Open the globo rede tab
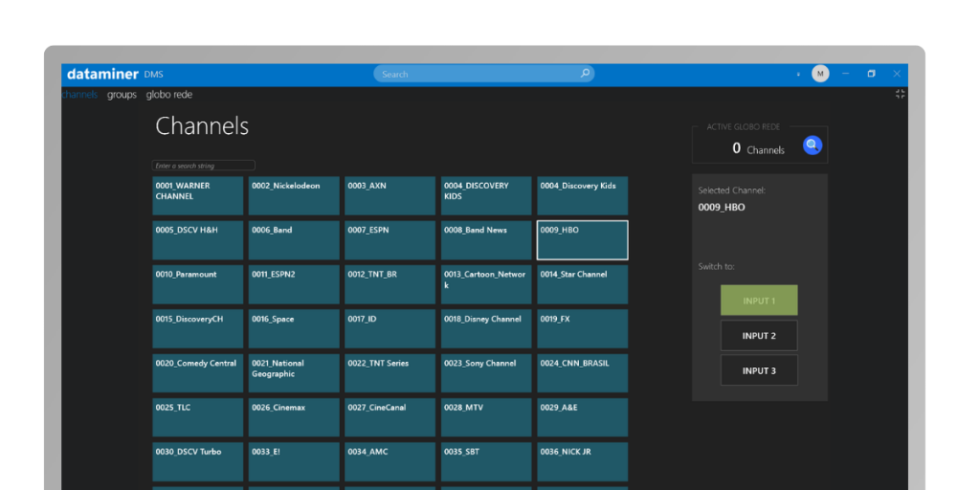This screenshot has width=980, height=490. point(169,95)
